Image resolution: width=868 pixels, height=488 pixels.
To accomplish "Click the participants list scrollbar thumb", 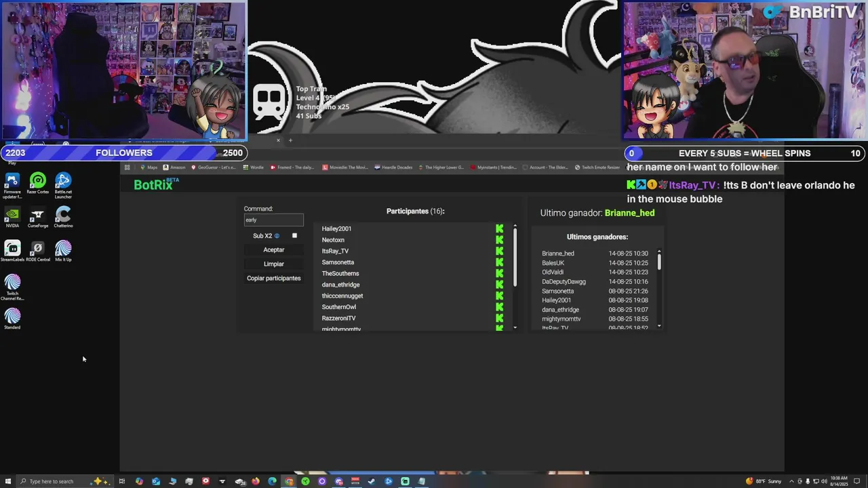I will pyautogui.click(x=515, y=258).
